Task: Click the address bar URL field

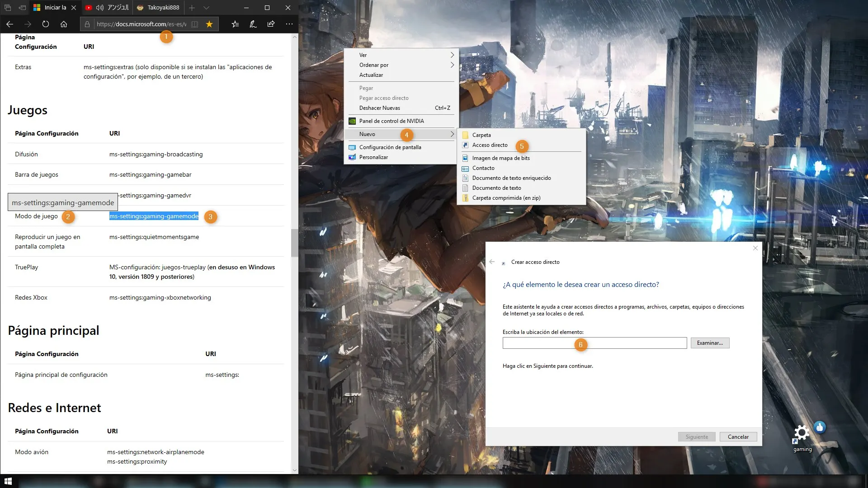Action: point(141,24)
